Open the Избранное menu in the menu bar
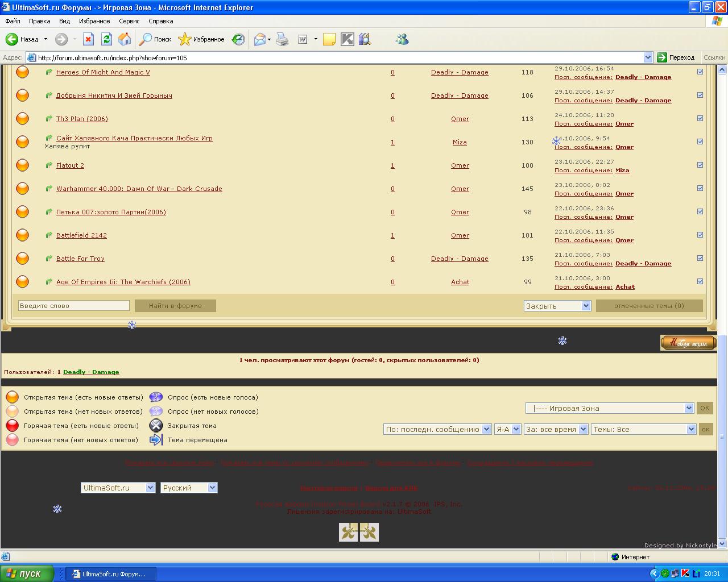The height and width of the screenshot is (582, 728). tap(94, 21)
